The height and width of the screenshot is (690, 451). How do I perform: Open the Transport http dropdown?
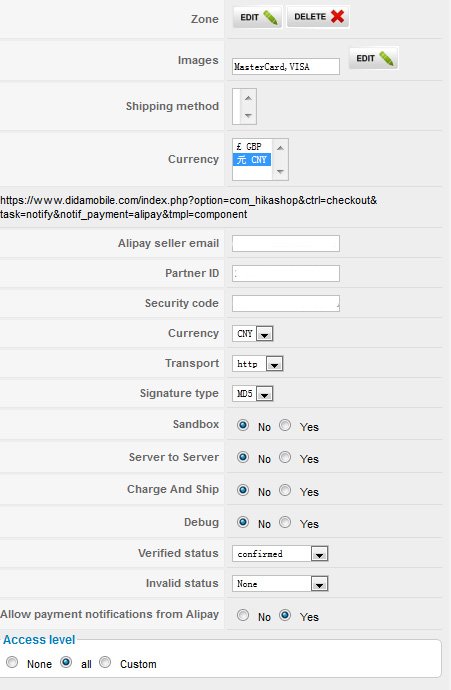click(257, 363)
